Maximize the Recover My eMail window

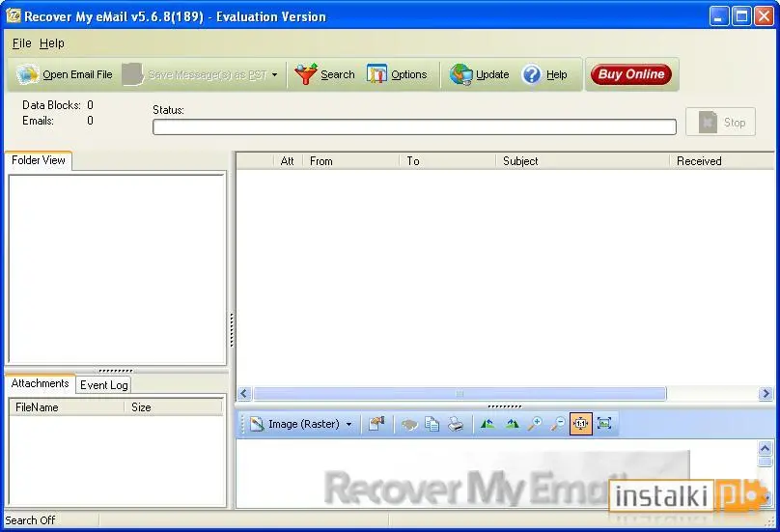click(x=741, y=16)
